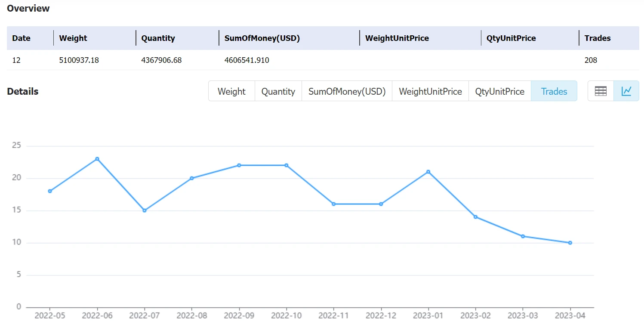Click the 2022-05 data point on chart
The image size is (644, 328).
point(50,191)
